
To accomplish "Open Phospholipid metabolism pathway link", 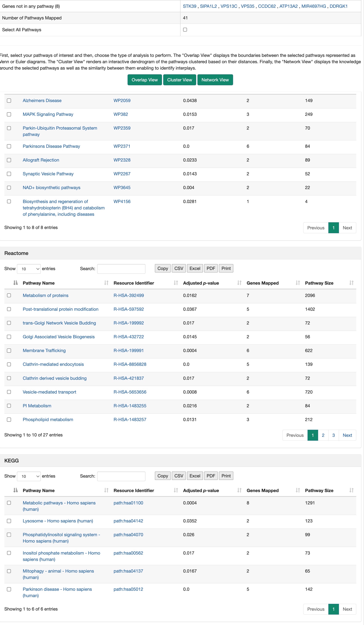I will (48, 420).
